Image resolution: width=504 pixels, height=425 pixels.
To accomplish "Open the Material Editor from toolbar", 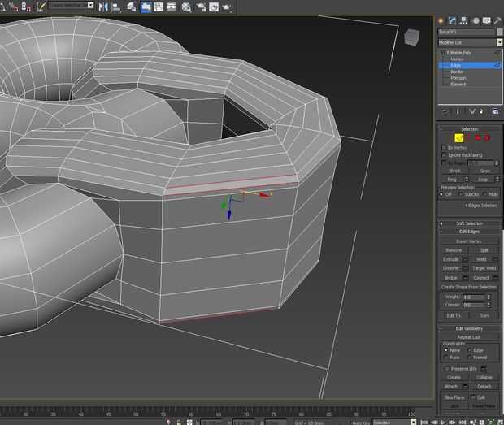I will [x=187, y=7].
